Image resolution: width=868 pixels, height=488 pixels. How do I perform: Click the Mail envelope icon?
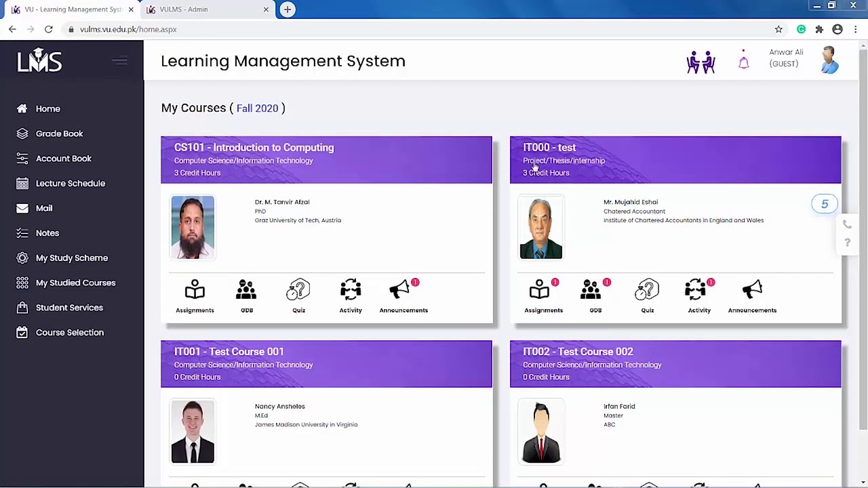pyautogui.click(x=22, y=208)
